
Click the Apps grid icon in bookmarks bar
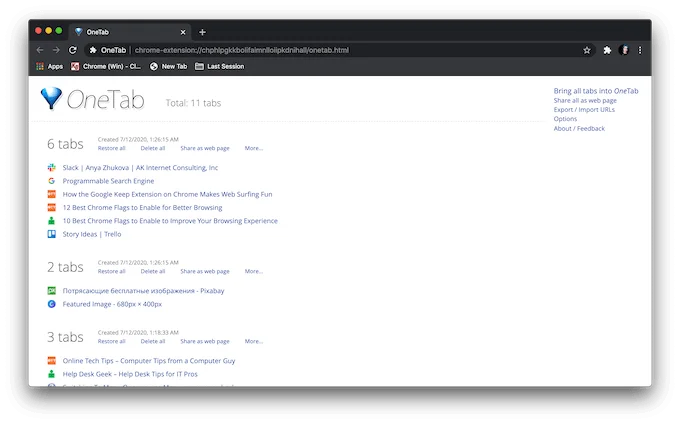pos(40,66)
